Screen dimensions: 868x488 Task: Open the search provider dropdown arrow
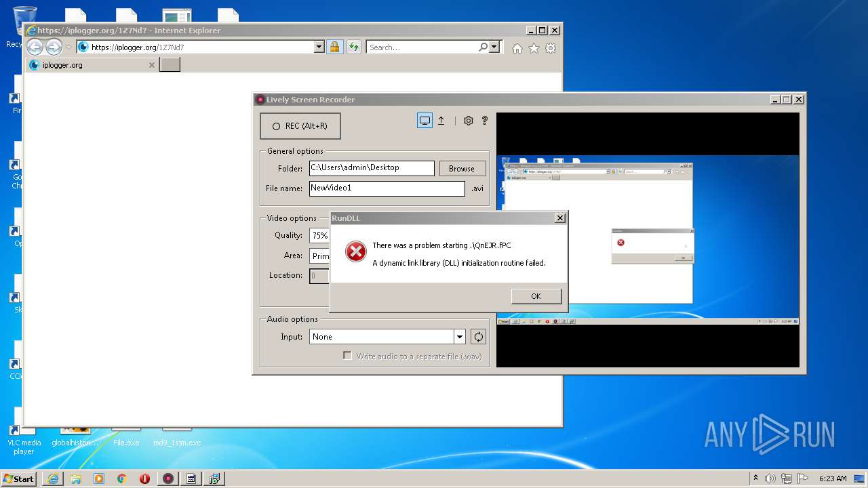pos(494,47)
